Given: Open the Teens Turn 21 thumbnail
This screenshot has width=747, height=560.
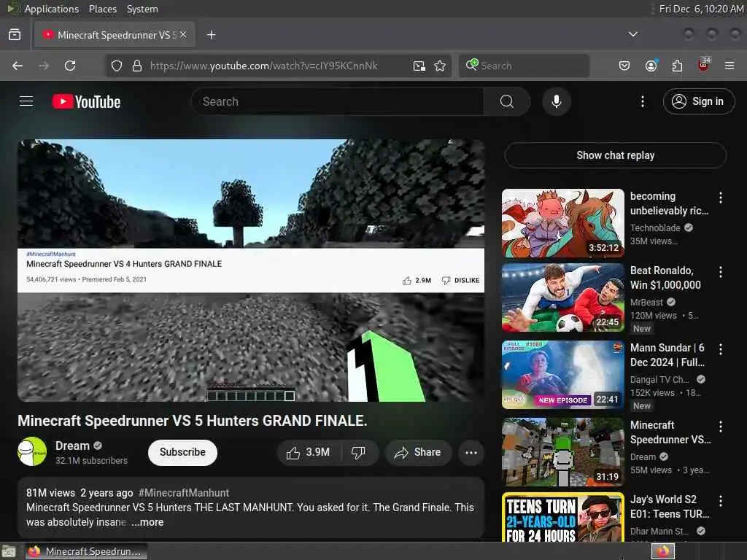Looking at the screenshot, I should click(x=562, y=518).
